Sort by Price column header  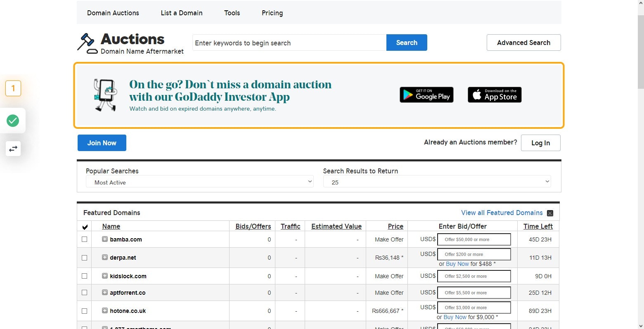[395, 226]
